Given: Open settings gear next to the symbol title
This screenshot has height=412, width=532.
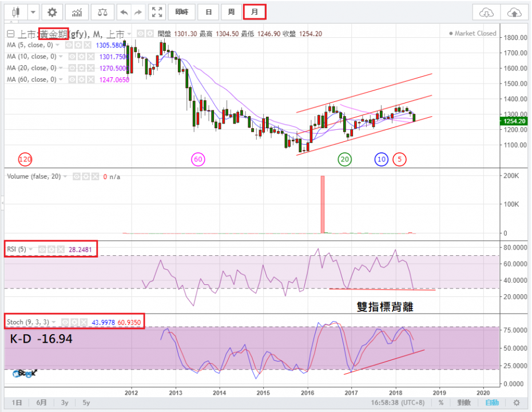Looking at the screenshot, I should tap(150, 33).
